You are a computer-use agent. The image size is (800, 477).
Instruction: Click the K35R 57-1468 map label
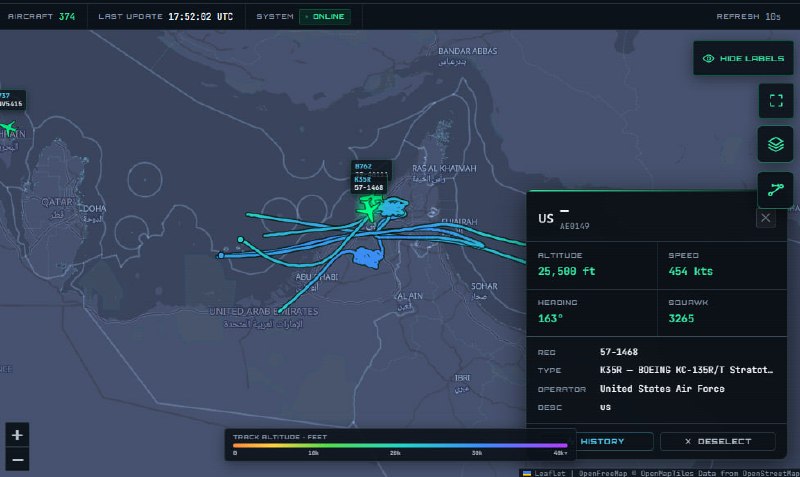[x=369, y=184]
